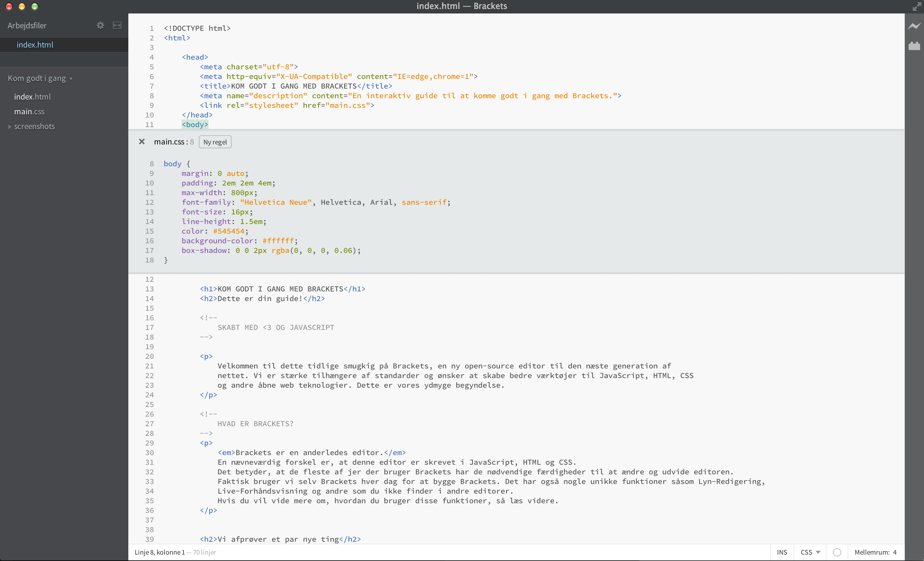Toggle Mellemrum indentation type label

[x=871, y=552]
